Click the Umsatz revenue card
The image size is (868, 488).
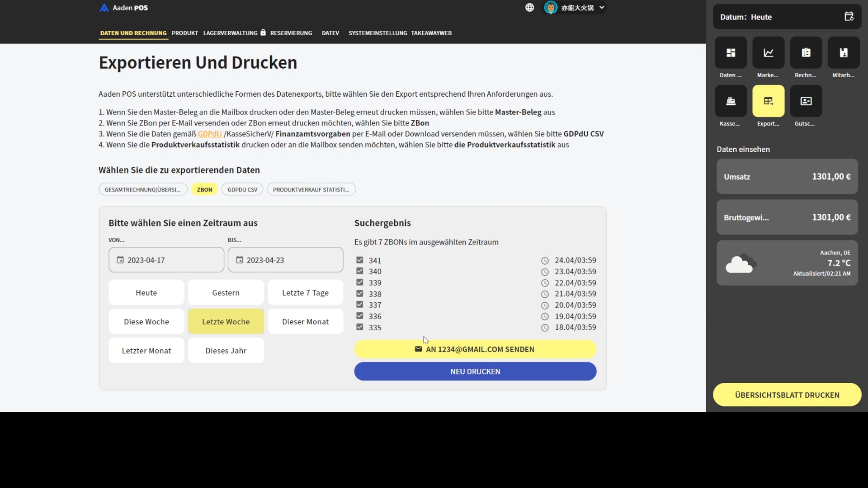click(x=787, y=177)
